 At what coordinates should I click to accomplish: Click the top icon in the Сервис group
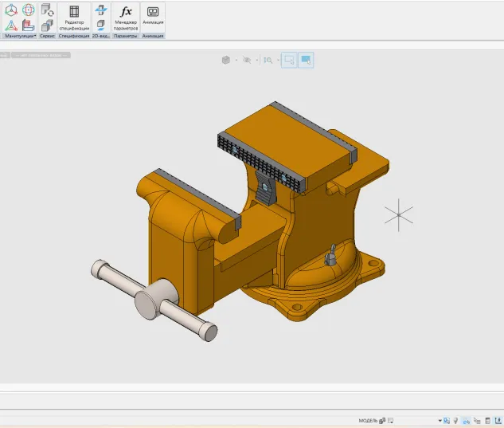(x=47, y=10)
